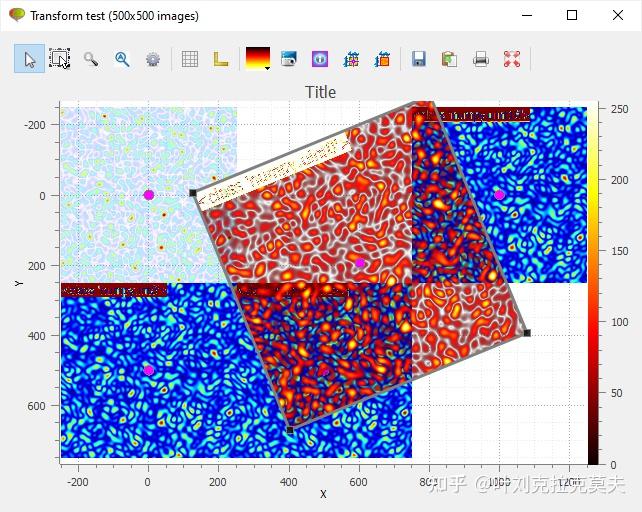Select the rotated image's bottom corner handle
This screenshot has width=642, height=512.
[290, 430]
